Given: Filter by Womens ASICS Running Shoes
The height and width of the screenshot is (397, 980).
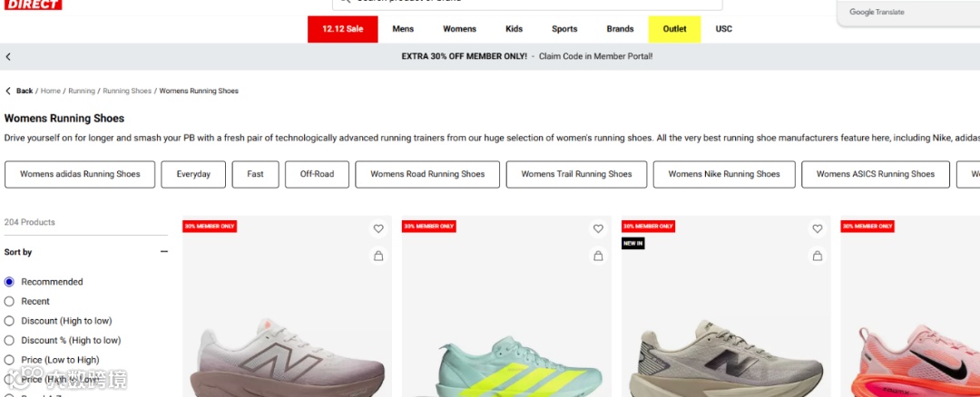Looking at the screenshot, I should pyautogui.click(x=875, y=174).
